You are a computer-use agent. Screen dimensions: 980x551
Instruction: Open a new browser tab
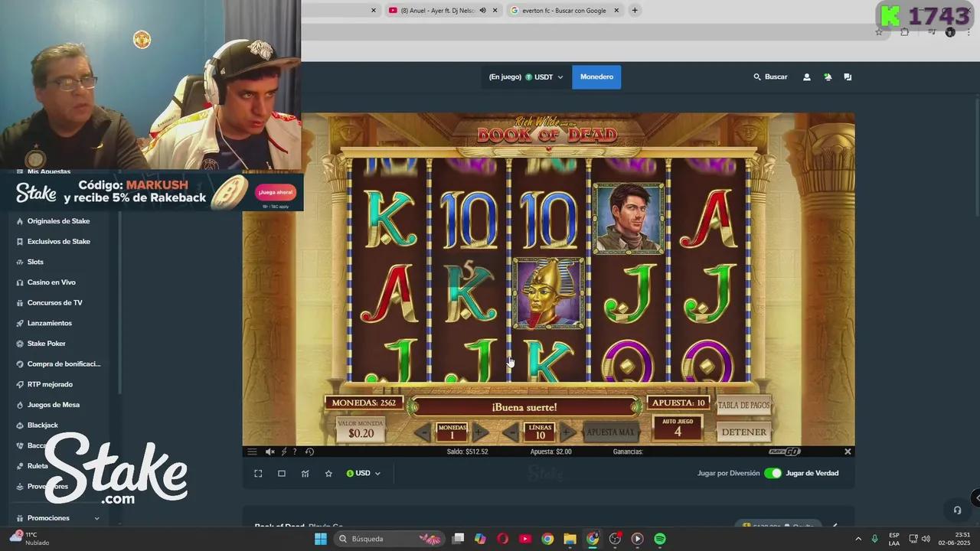point(635,11)
